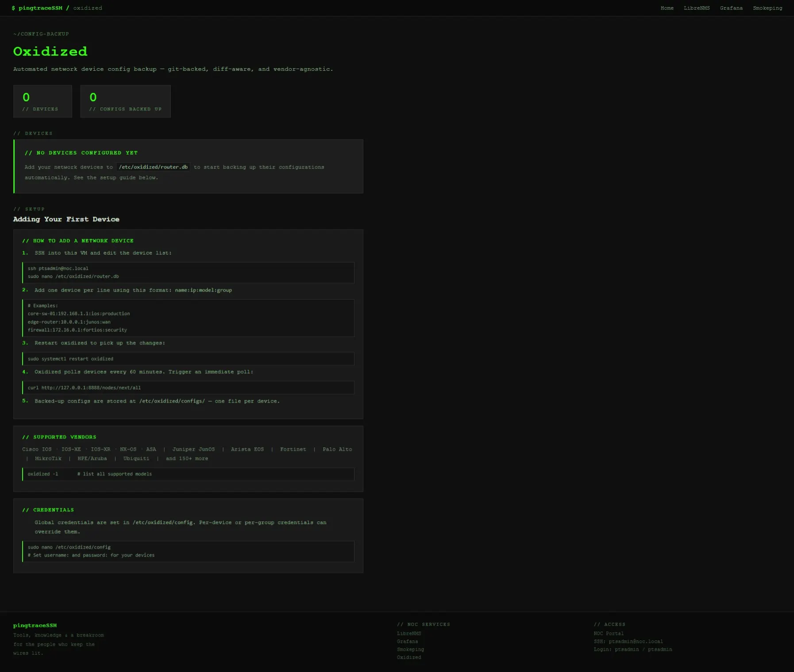
Task: Open Smokeping link in footer NOC Services
Action: (410, 649)
